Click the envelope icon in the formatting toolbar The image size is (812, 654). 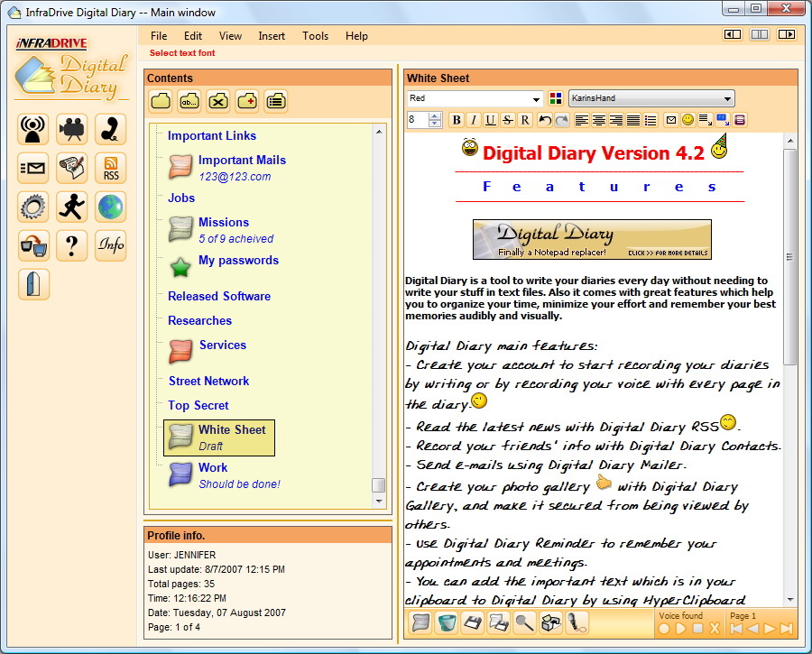click(670, 120)
